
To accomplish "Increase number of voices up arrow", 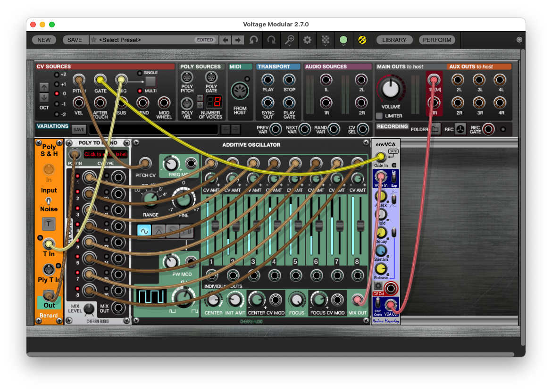I will click(x=200, y=98).
